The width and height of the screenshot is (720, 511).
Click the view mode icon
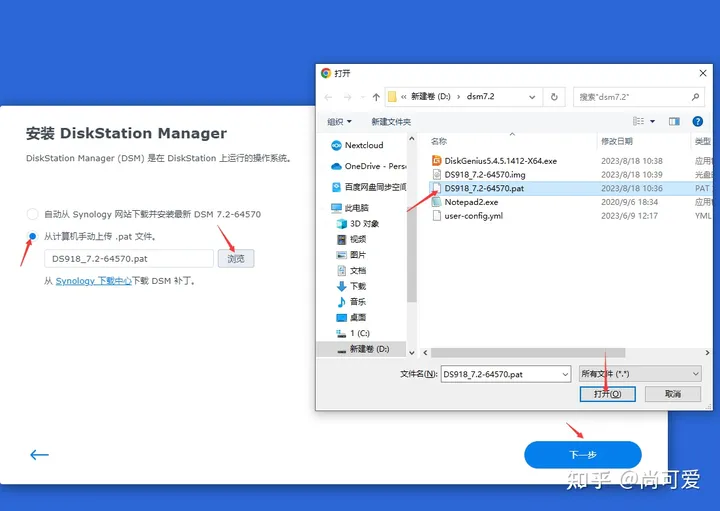(x=638, y=121)
